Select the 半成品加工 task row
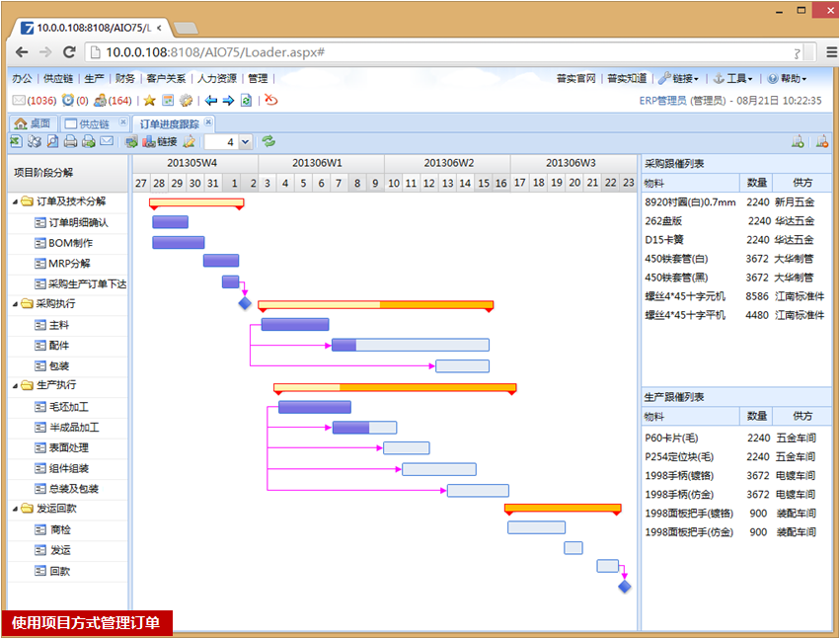 click(x=68, y=428)
